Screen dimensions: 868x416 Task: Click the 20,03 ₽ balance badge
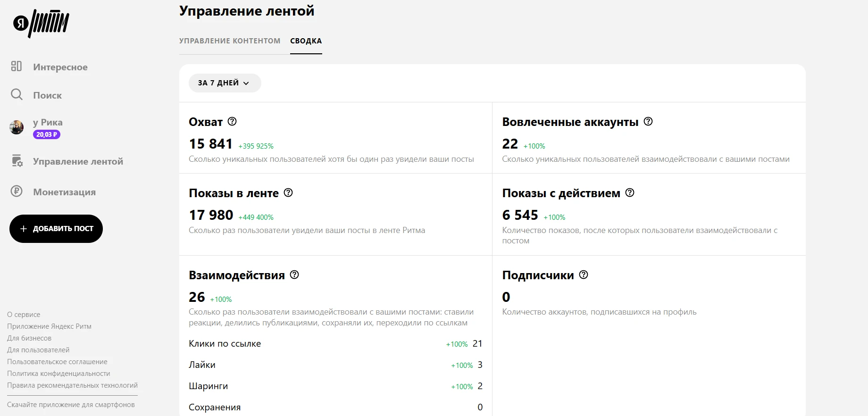47,134
